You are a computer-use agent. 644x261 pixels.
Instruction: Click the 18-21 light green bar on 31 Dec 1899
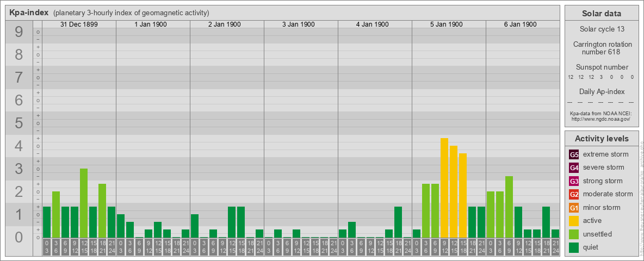click(102, 210)
